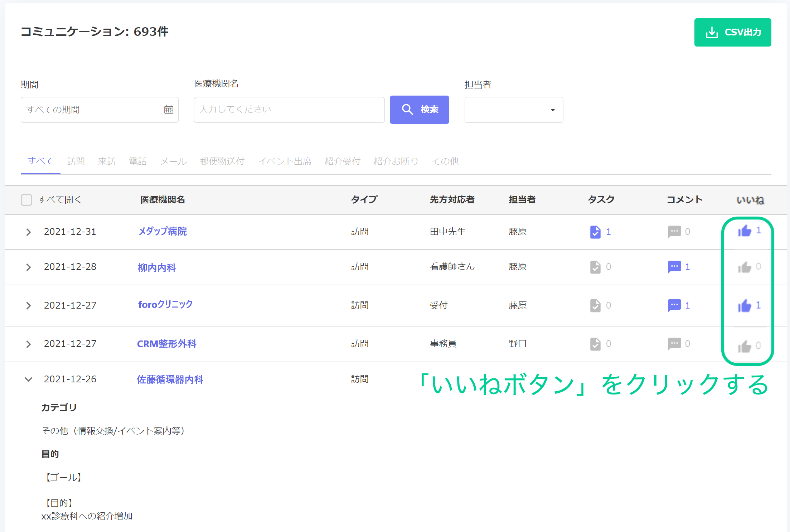Open comment bubble icon for メダップ病院
Screen dimensions: 790x532
tap(674, 232)
